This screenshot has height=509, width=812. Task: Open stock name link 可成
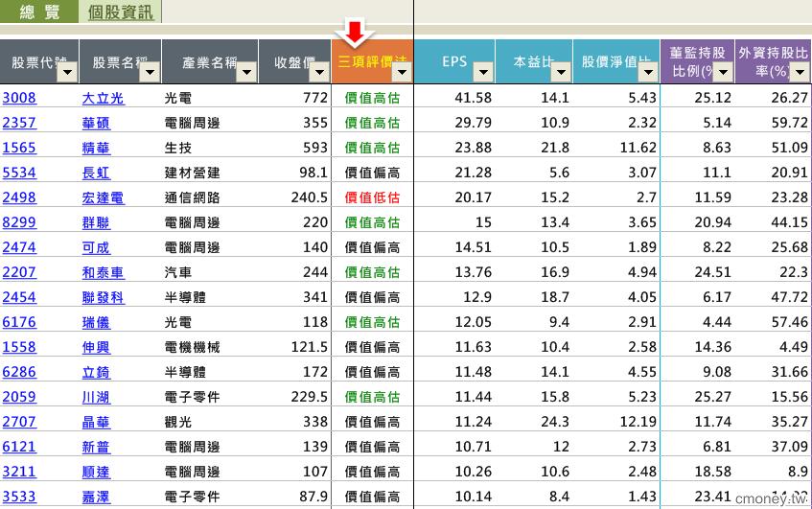tap(96, 247)
